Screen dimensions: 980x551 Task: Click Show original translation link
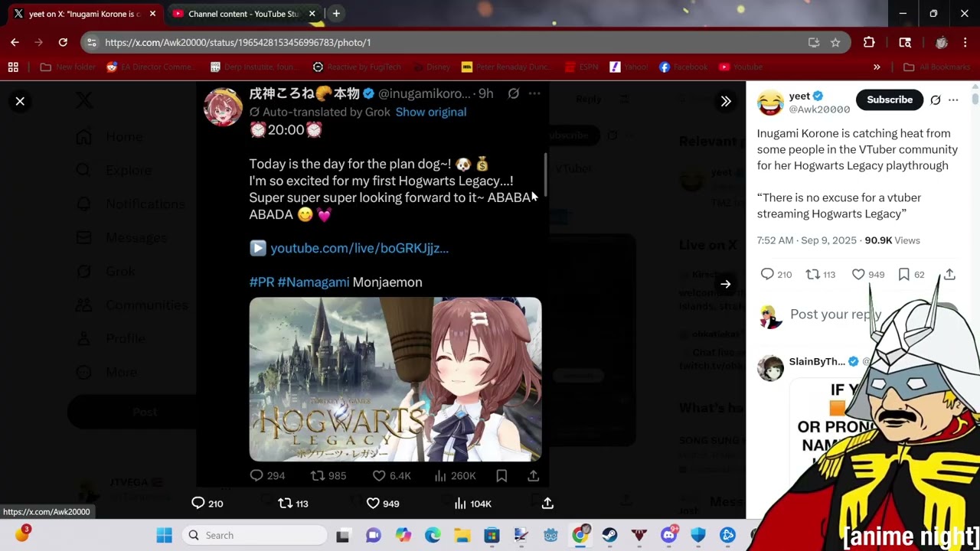pos(430,112)
